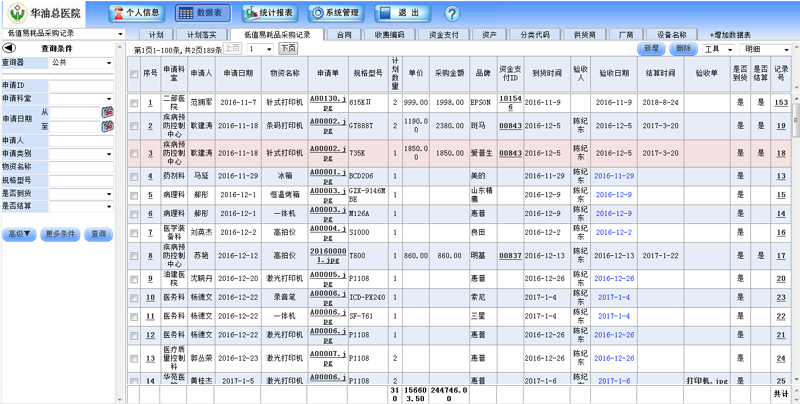
Task: Click the 高级 advanced button
Action: (x=19, y=234)
